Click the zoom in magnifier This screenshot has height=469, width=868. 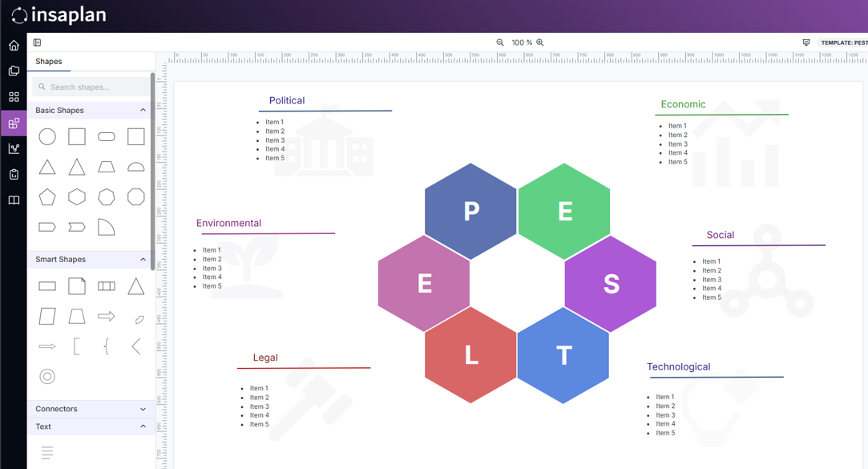tap(539, 42)
